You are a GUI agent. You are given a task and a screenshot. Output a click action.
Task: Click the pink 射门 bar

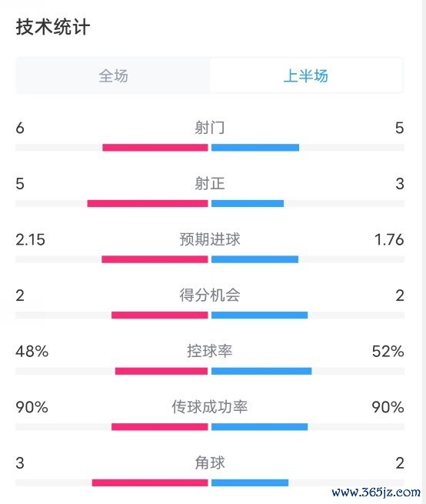click(155, 148)
